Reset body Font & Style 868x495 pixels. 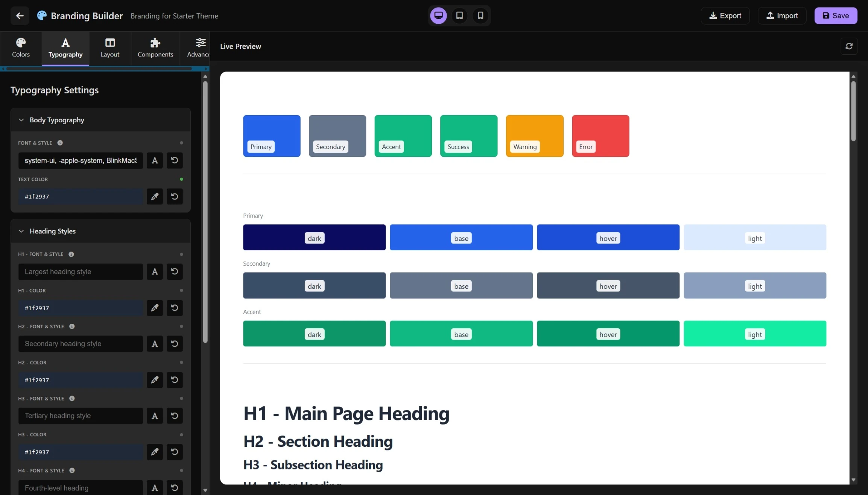175,160
